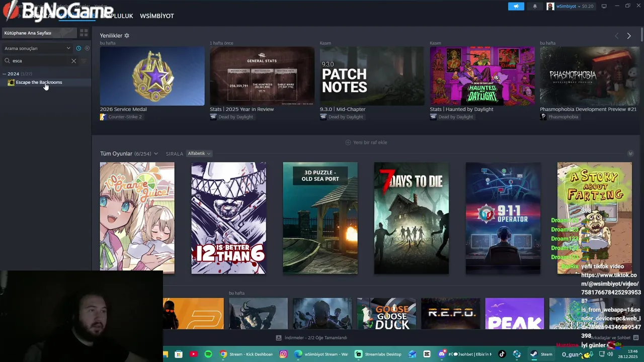644x362 pixels.
Task: Open the WSIMBIYOT profile tab
Action: [157, 16]
